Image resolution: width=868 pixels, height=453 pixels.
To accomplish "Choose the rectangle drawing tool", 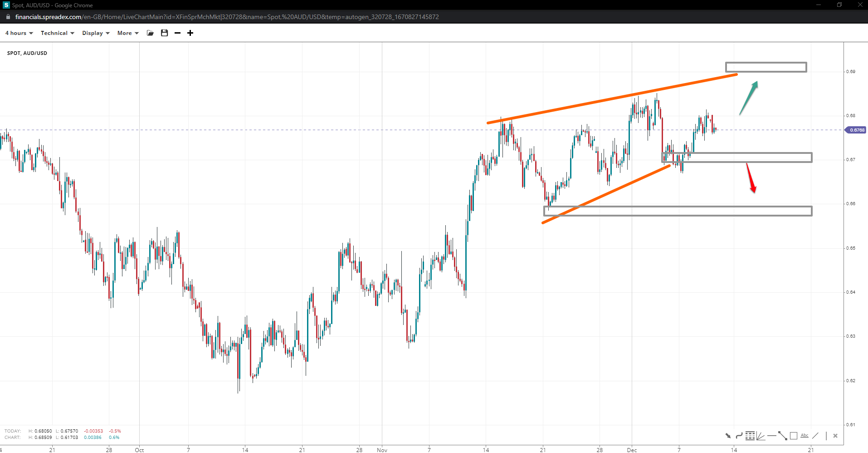I will [794, 436].
